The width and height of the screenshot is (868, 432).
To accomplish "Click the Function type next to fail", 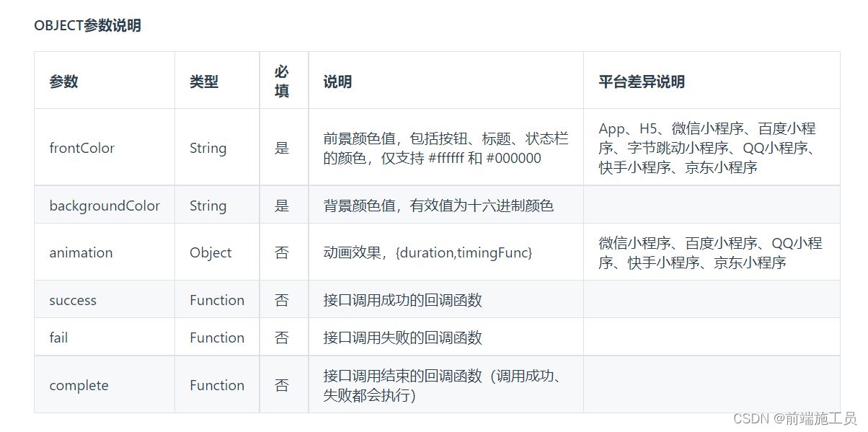I will pos(216,337).
